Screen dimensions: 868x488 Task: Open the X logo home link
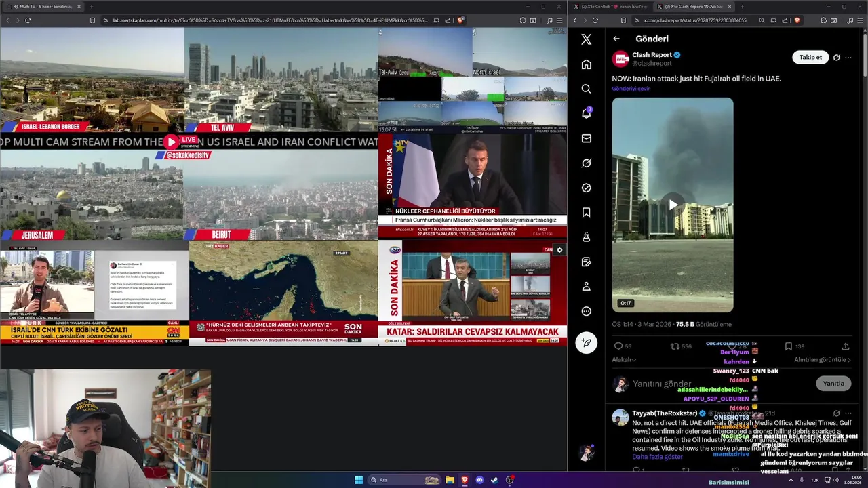click(x=586, y=39)
